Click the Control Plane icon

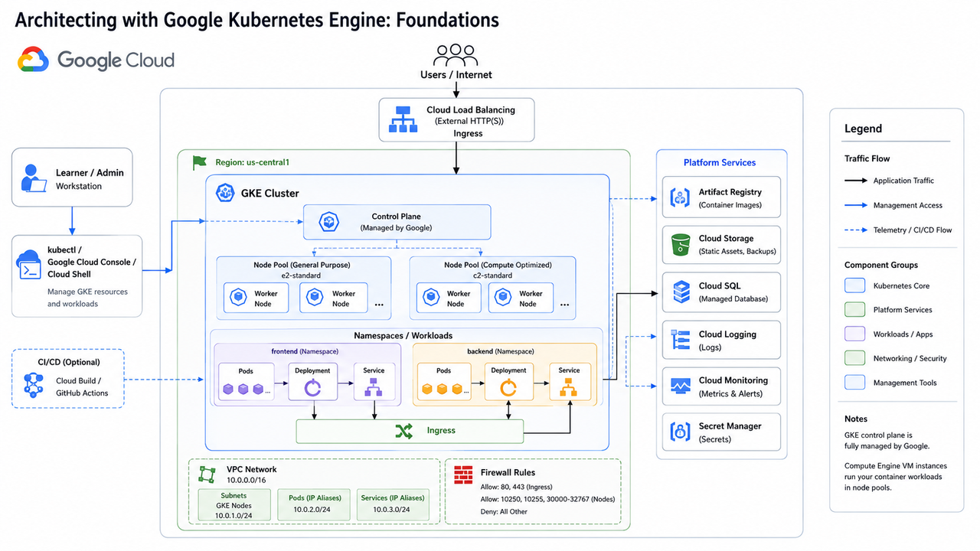point(330,222)
